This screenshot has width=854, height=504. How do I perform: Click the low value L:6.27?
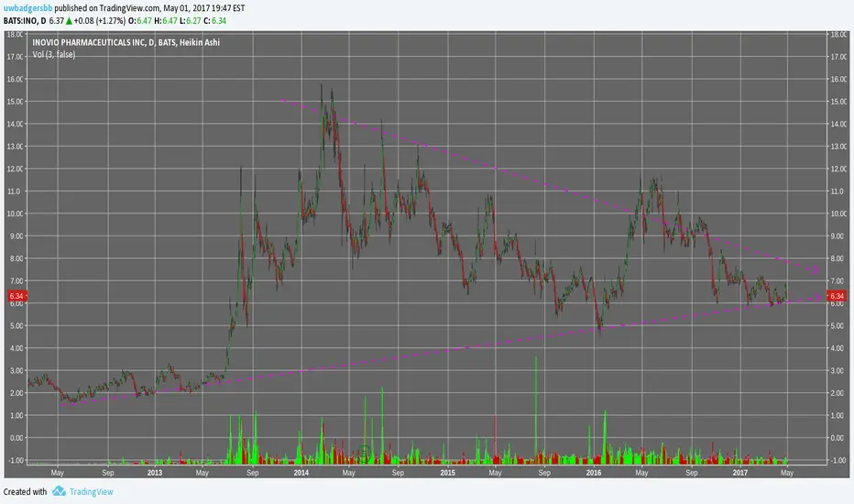click(x=190, y=21)
